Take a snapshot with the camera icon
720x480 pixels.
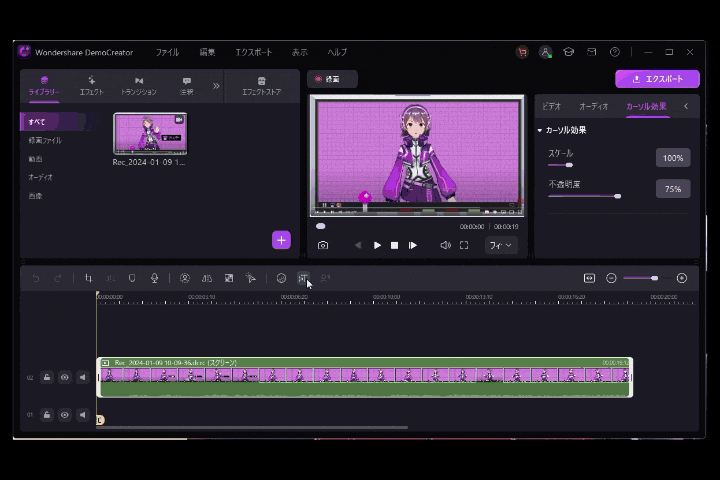323,245
